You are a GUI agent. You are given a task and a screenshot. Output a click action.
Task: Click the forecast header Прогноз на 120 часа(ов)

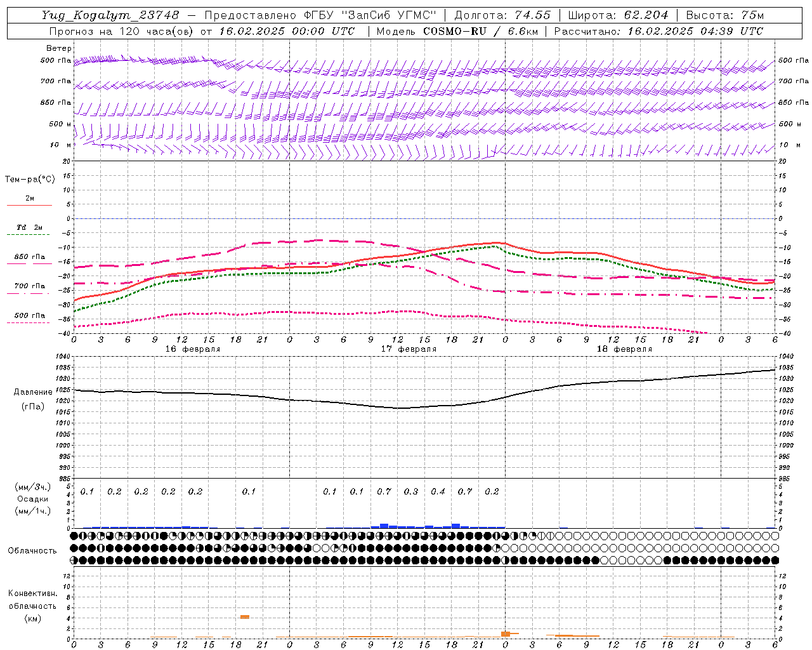coord(122,31)
